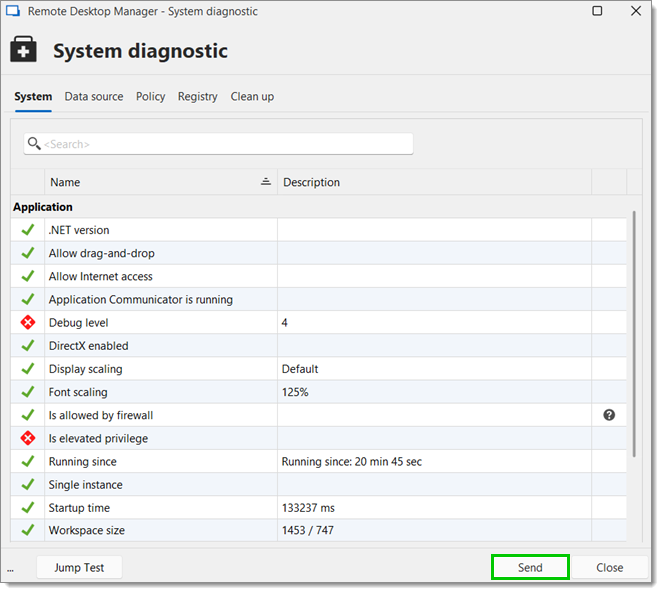Select the 'Font scaling' row text
Screen dimensions: 662x593
coord(78,392)
